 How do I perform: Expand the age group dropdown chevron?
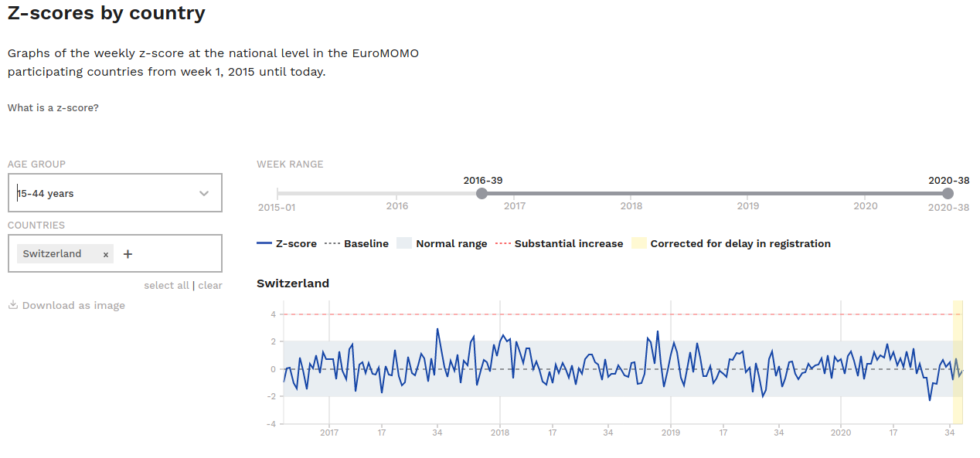[204, 193]
